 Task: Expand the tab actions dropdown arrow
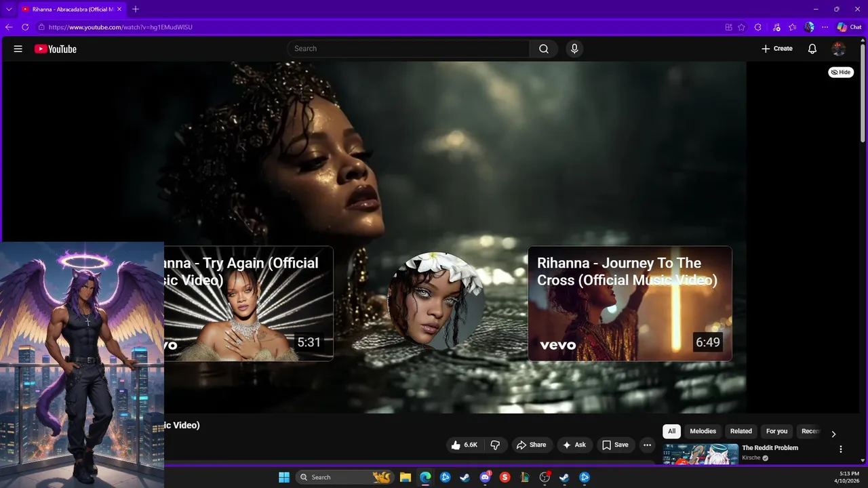click(x=9, y=9)
